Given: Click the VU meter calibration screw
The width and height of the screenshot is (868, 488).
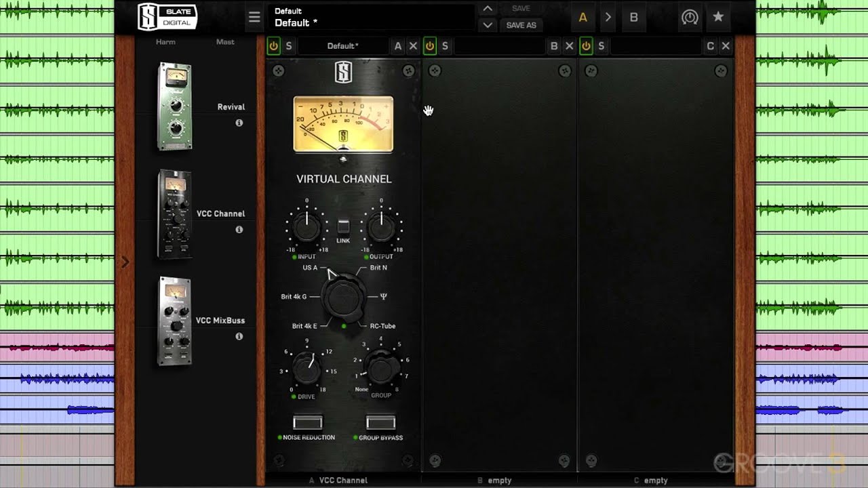Looking at the screenshot, I should [343, 159].
